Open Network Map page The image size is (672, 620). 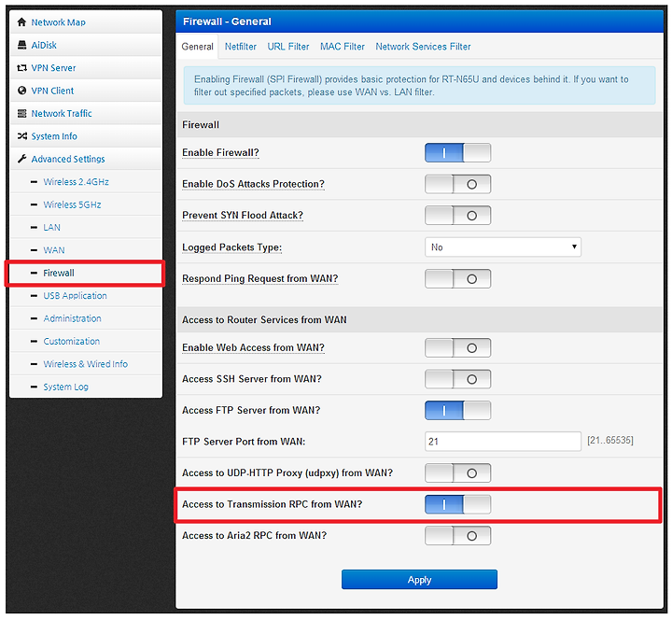click(58, 22)
